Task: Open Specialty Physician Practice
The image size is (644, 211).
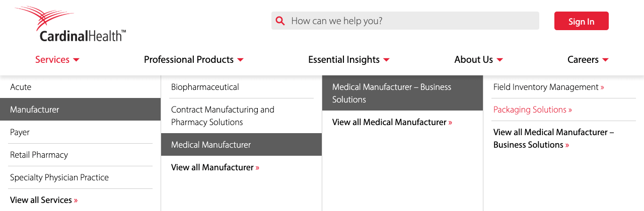Action: 80,177
